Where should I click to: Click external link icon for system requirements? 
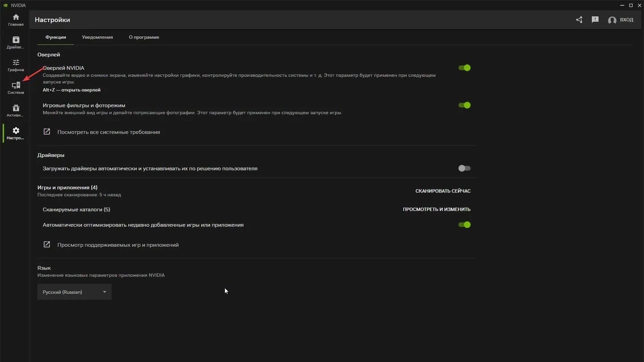(x=47, y=132)
